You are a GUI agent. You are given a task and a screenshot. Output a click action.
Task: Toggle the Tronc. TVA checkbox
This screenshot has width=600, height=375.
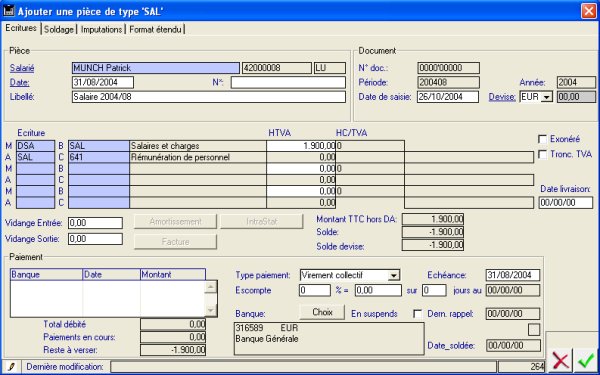point(542,155)
